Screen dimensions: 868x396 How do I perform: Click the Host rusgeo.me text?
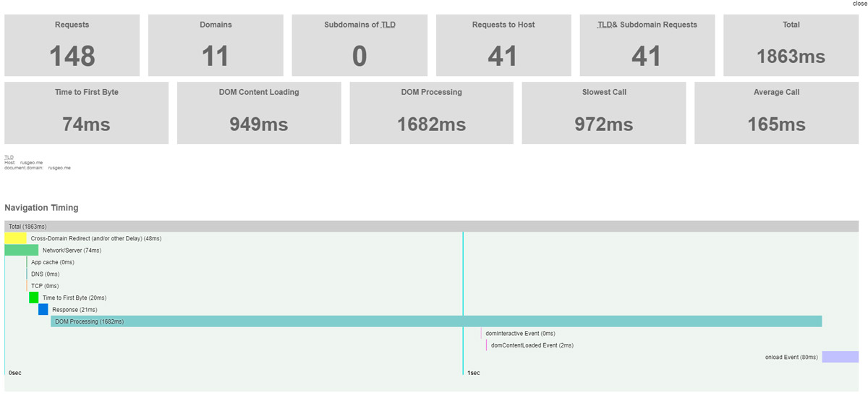click(x=23, y=162)
